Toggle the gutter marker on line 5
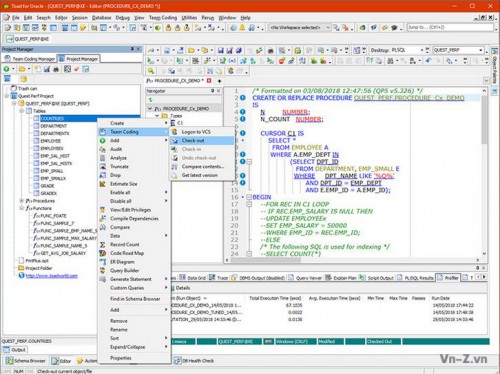Image resolution: width=500 pixels, height=374 pixels. tap(243, 119)
